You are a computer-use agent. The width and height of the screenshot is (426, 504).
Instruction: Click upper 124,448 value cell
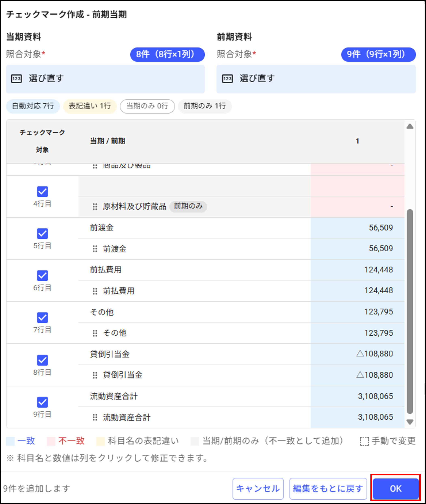pos(357,270)
